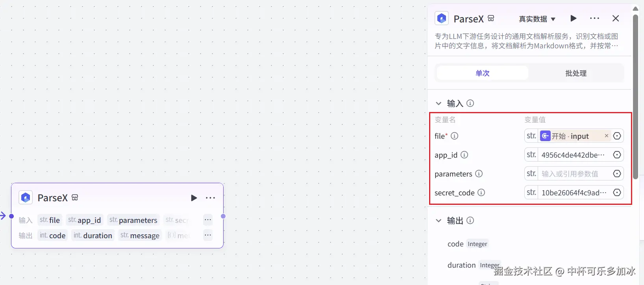
Task: Click the panel's vertical scrollbar
Action: click(x=635, y=97)
